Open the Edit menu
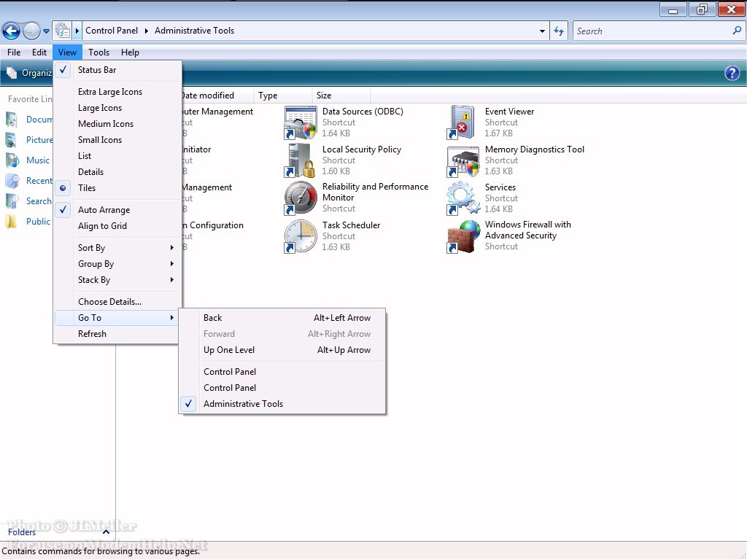This screenshot has width=747, height=560. [39, 52]
